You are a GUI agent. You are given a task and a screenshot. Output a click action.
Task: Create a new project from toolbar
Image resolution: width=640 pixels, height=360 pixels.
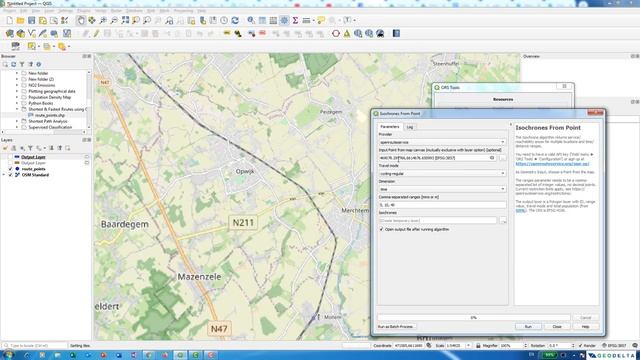pos(9,20)
